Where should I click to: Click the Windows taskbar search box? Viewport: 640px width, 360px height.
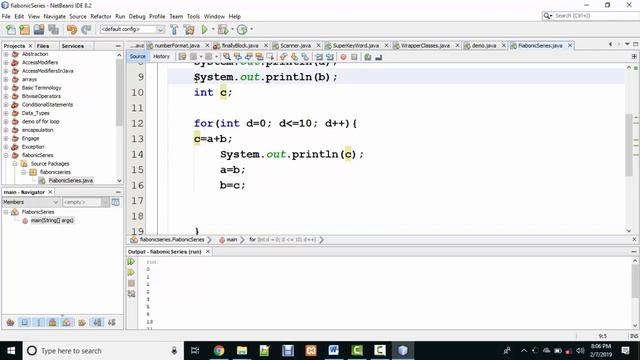point(102,351)
